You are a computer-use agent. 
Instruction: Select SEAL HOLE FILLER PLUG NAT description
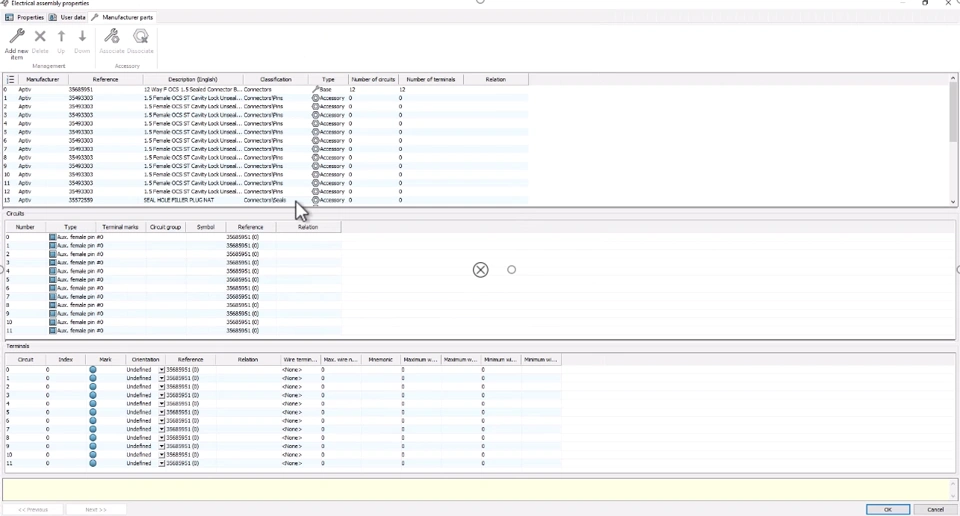click(x=179, y=200)
